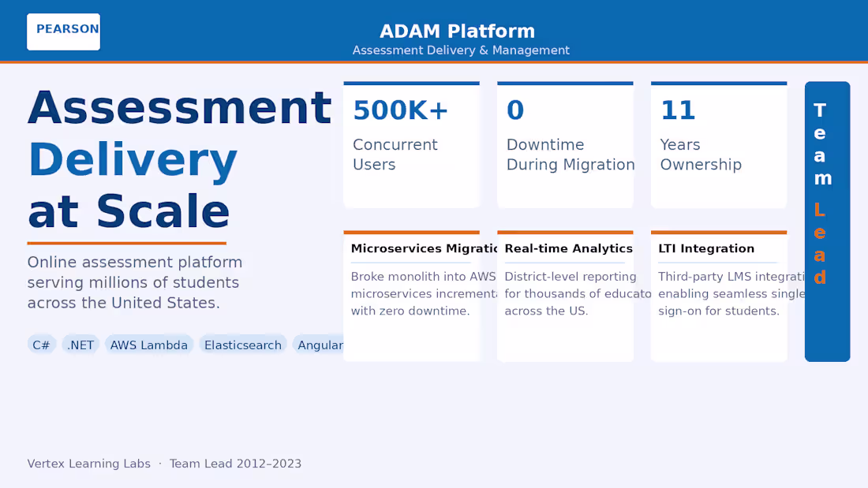Open the 500K+ Concurrent Users card

click(x=411, y=145)
